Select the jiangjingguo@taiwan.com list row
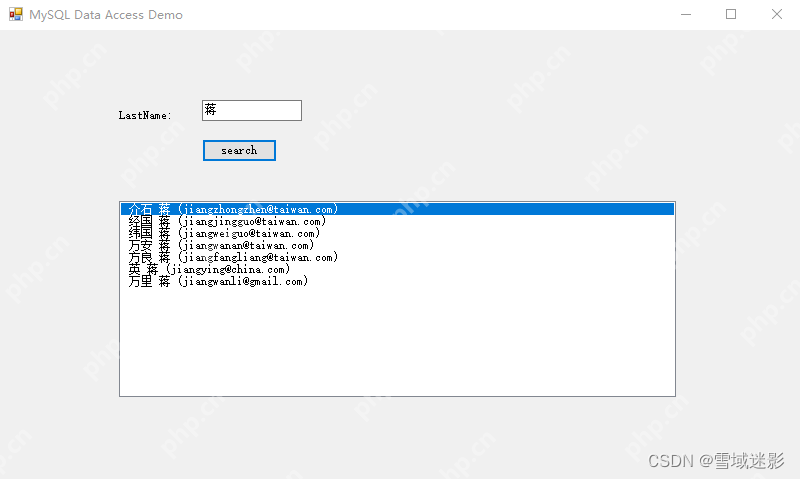This screenshot has height=479, width=800. pos(397,221)
